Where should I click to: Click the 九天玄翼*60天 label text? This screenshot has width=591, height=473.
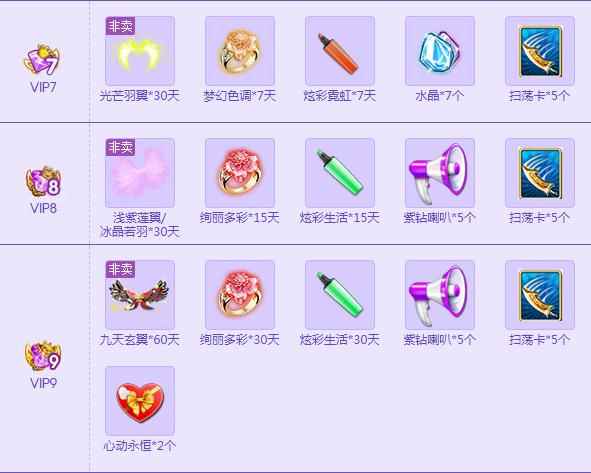(139, 340)
